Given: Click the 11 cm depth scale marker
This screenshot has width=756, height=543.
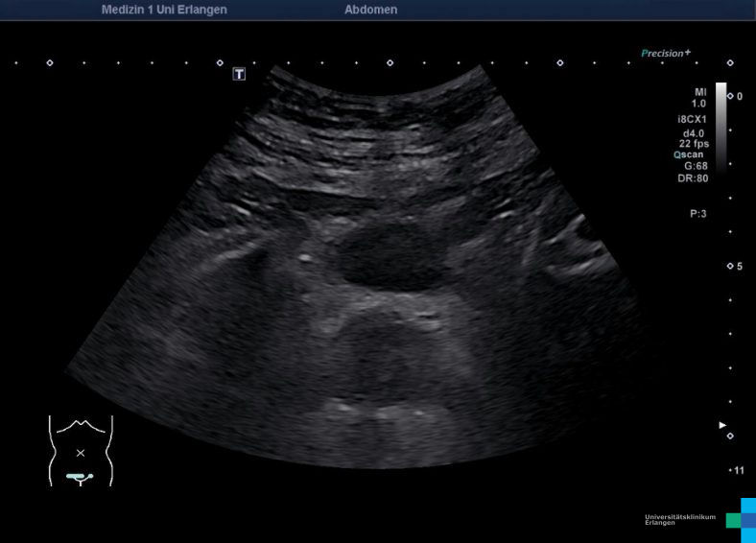Looking at the screenshot, I should tap(737, 470).
